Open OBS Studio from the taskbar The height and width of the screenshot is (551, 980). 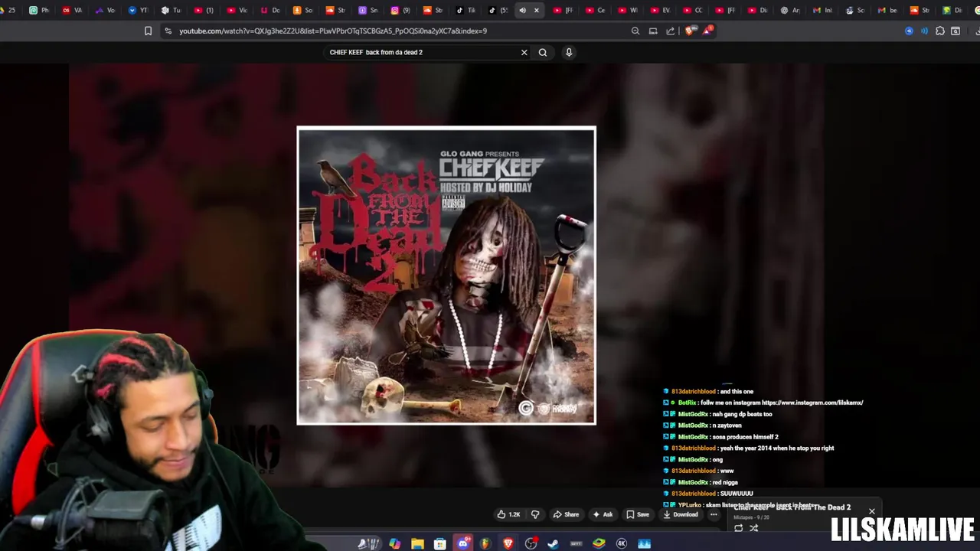(531, 543)
